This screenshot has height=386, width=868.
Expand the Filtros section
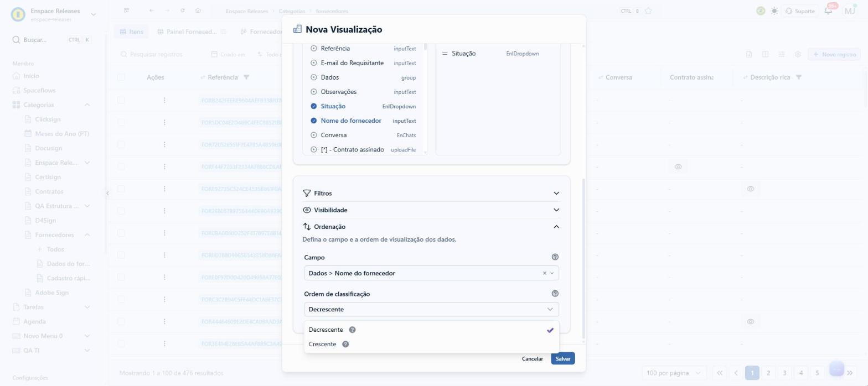coord(431,193)
